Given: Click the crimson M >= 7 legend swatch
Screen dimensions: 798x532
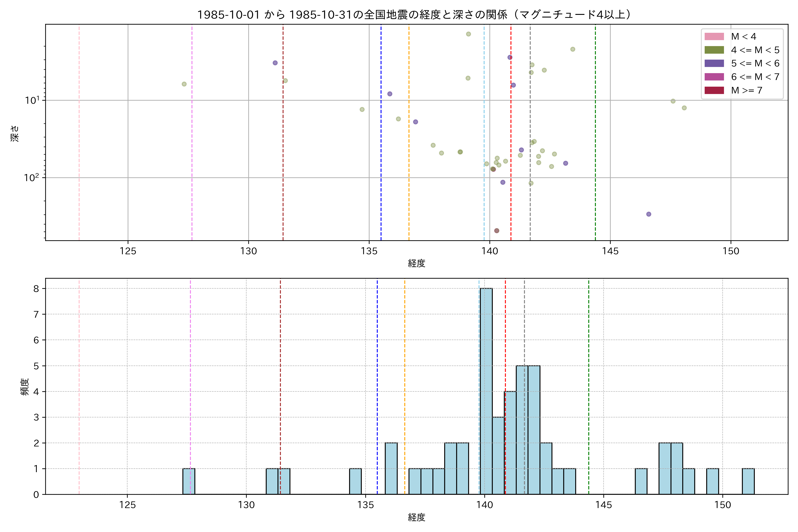Looking at the screenshot, I should [x=714, y=90].
